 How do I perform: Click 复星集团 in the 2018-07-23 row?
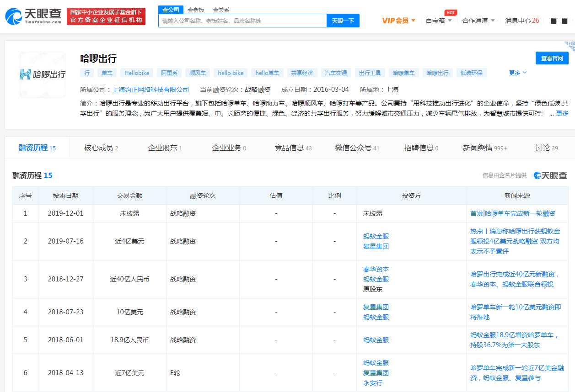(376, 307)
